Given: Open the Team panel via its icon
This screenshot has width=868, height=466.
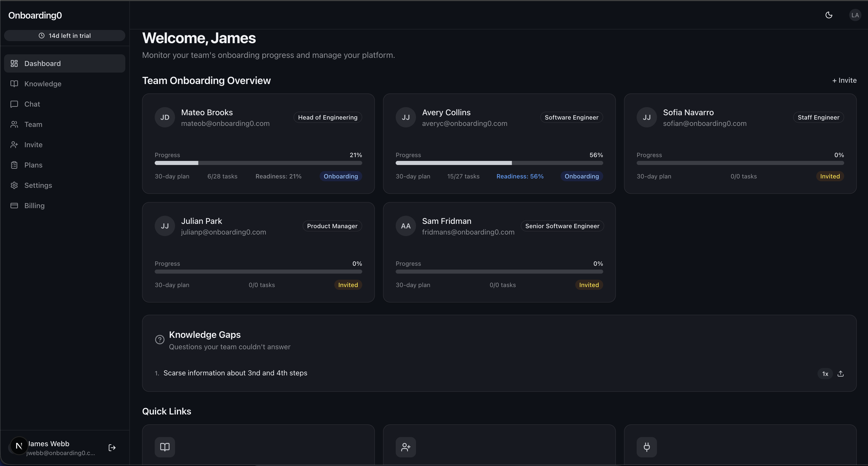Looking at the screenshot, I should click(14, 124).
